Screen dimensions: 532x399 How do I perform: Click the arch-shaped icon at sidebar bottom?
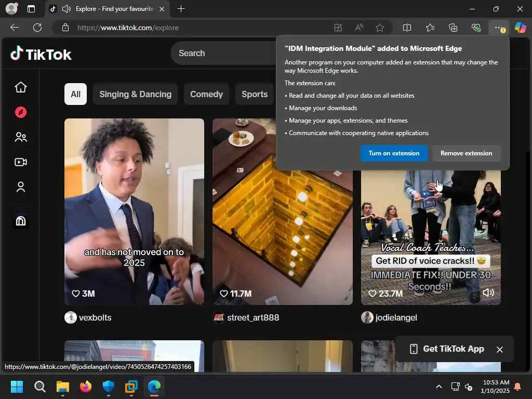[21, 221]
